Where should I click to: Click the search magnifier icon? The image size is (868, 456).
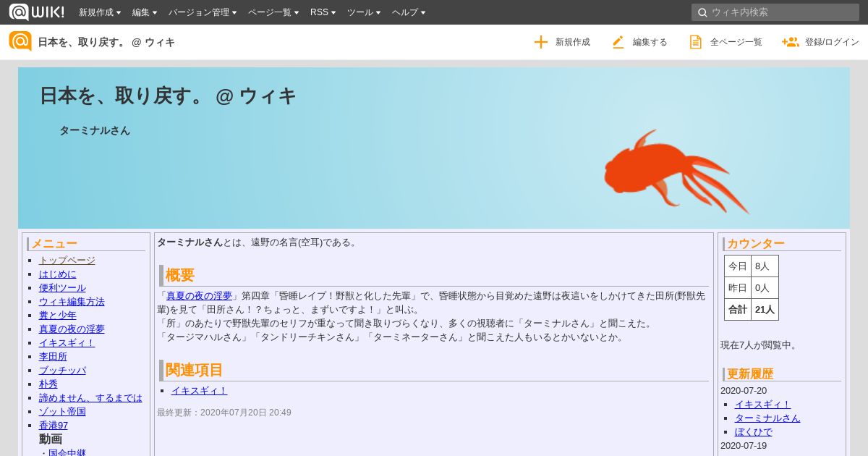702,12
